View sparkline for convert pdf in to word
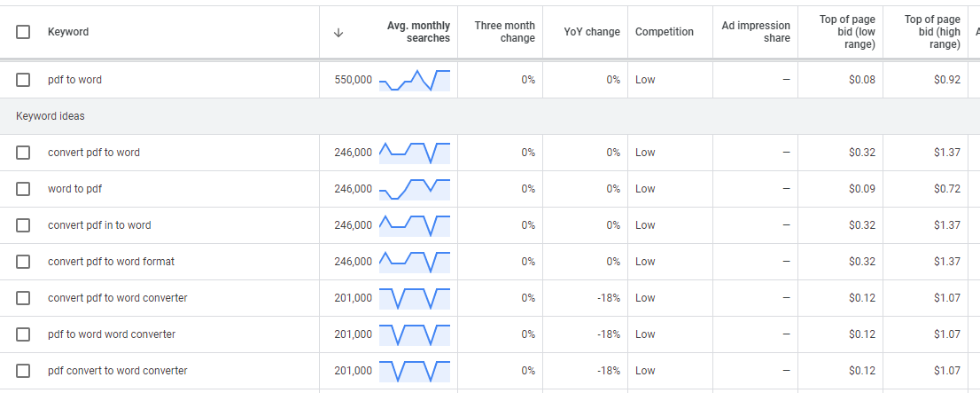980x393 pixels. [415, 225]
